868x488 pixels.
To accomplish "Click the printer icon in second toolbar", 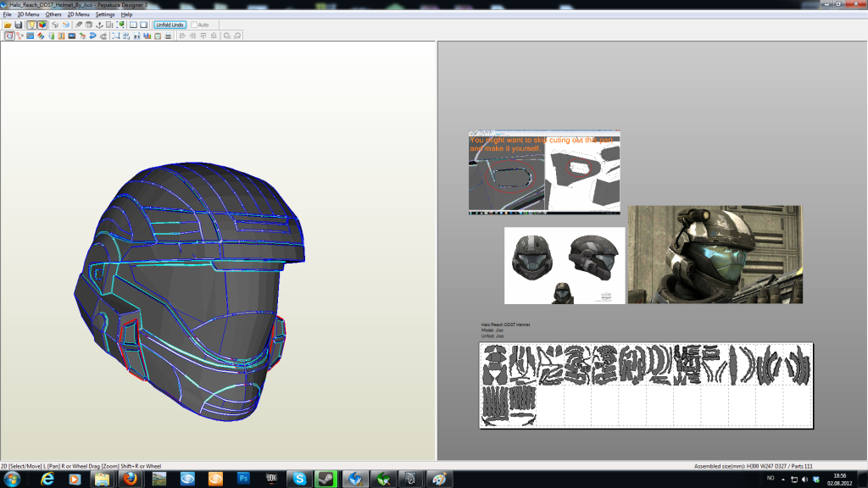I will (x=169, y=36).
